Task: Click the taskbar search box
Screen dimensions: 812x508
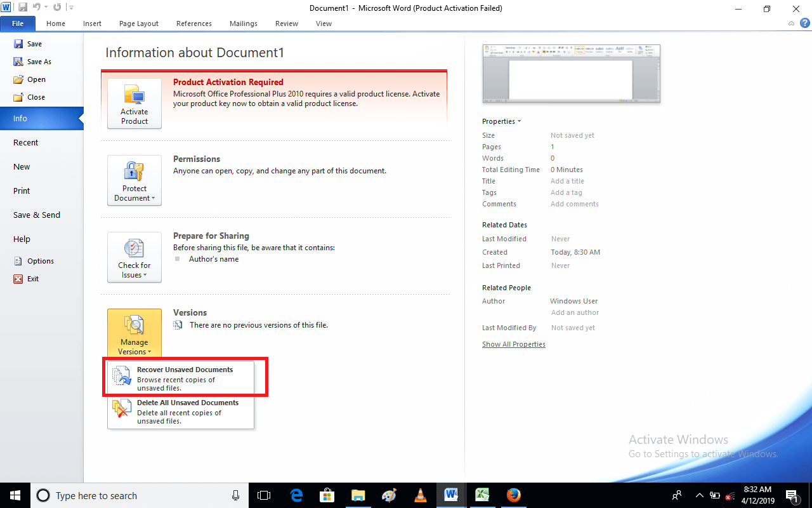Action: coord(140,495)
